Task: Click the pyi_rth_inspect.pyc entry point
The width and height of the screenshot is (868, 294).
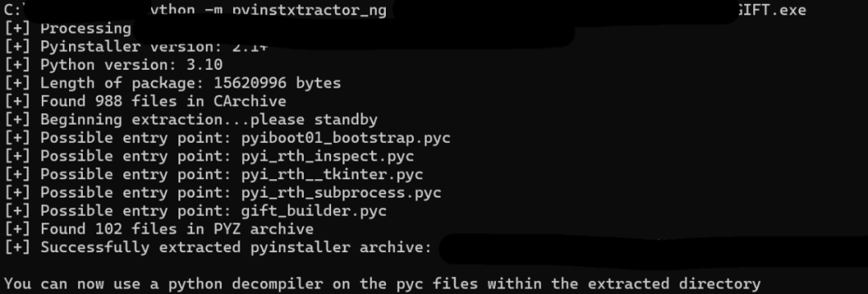Action: pos(327,157)
